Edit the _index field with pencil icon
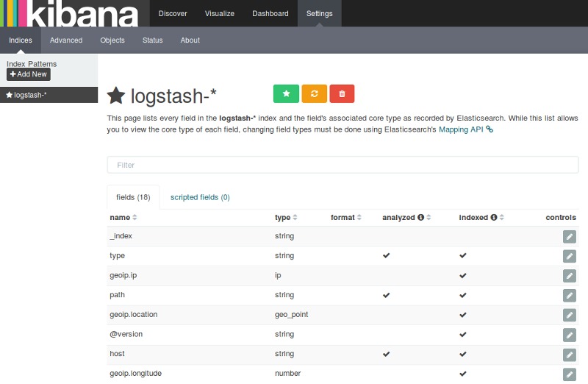This screenshot has width=588, height=384. click(x=569, y=236)
